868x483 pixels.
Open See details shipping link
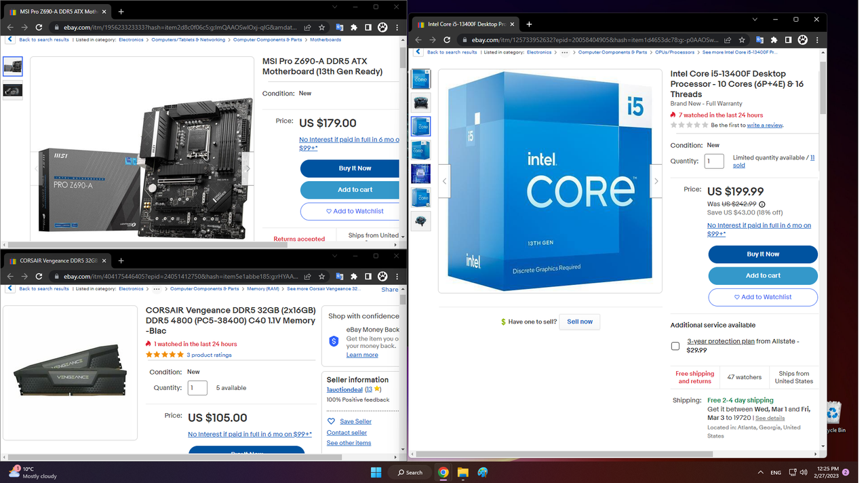click(770, 419)
